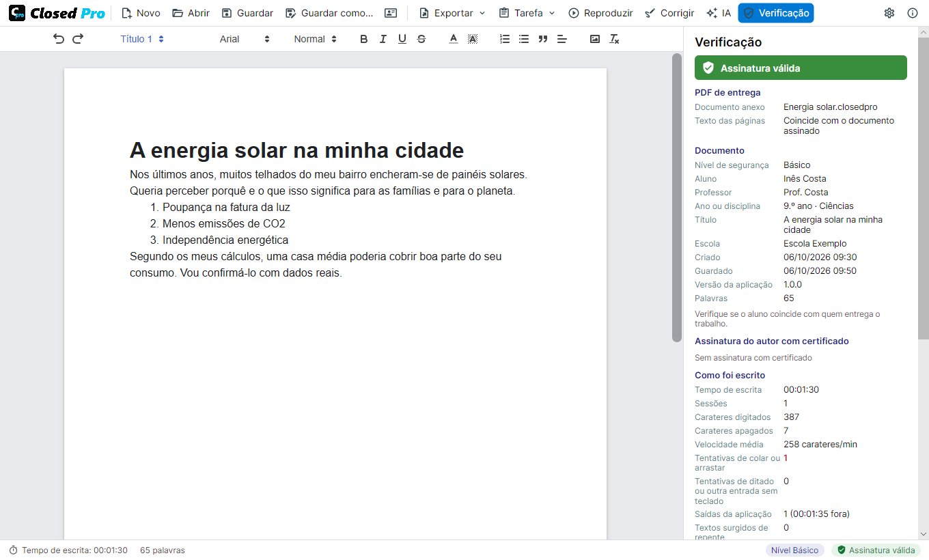
Task: Choose Guardar como... to save a copy
Action: pos(329,13)
